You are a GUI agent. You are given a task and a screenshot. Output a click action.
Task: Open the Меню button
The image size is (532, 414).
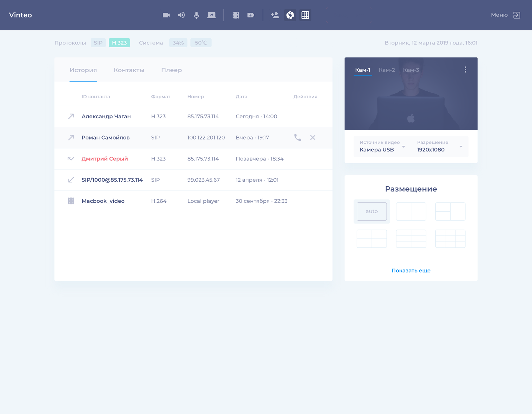click(x=505, y=15)
